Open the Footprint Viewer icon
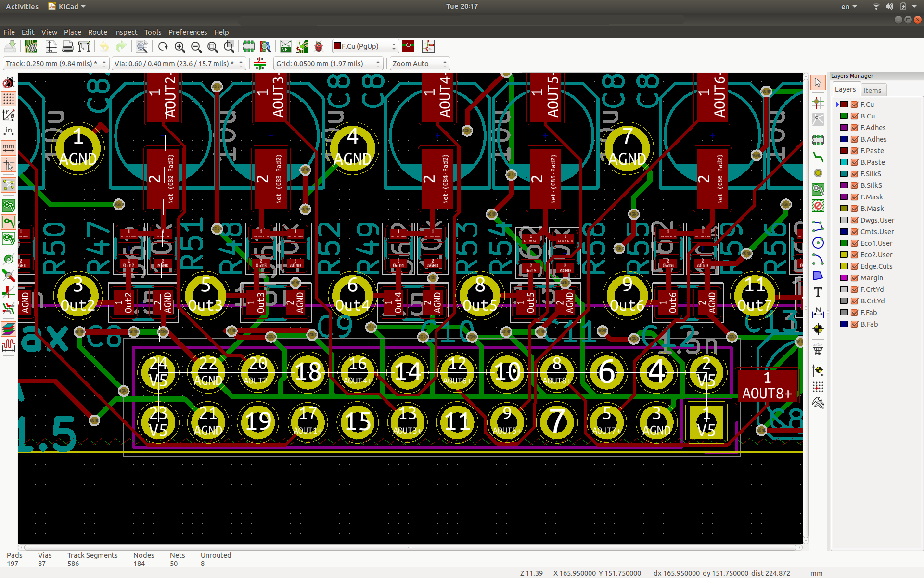This screenshot has height=578, width=924. coord(265,46)
